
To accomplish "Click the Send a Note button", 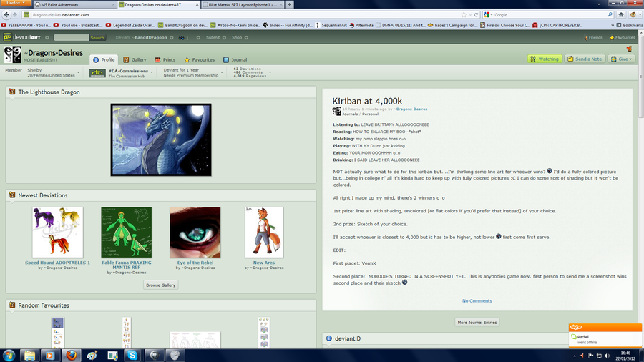I will 585,59.
